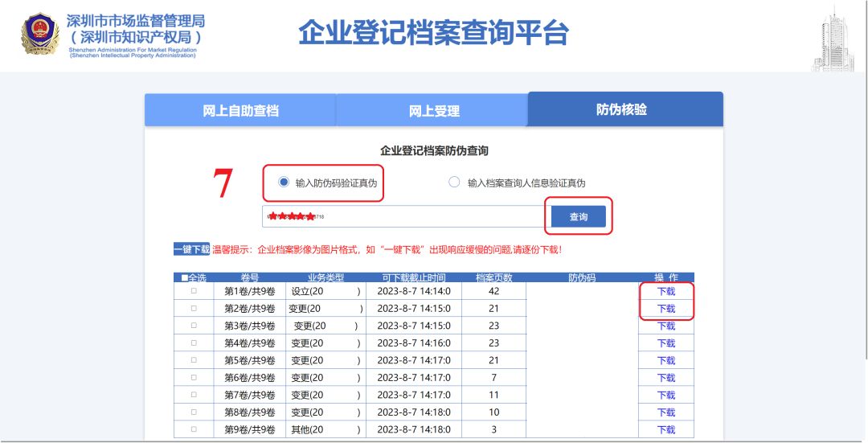Toggle the 全选 select-all checkbox
This screenshot has width=868, height=443.
pos(185,277)
